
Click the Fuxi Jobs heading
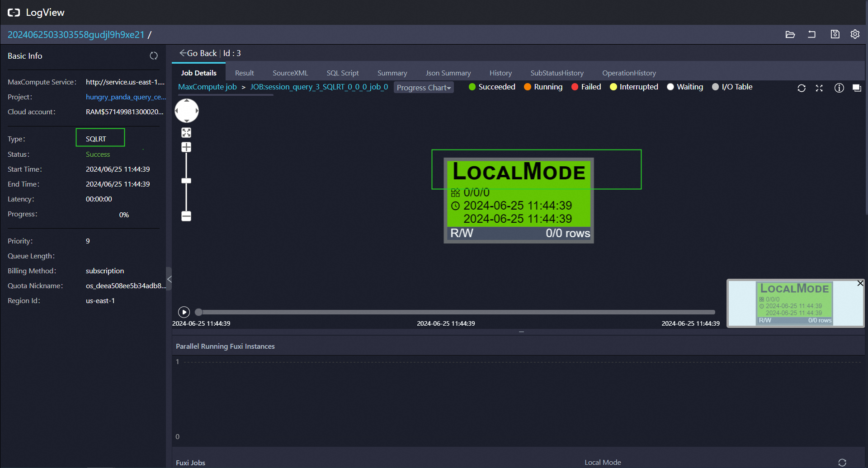point(190,463)
